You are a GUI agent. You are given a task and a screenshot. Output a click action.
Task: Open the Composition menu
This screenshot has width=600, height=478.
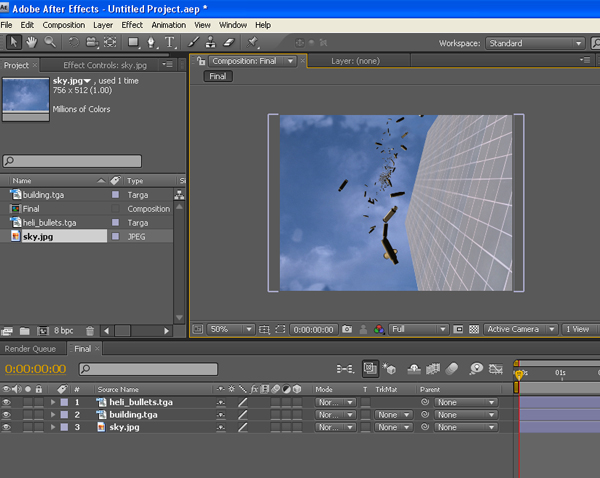click(64, 25)
